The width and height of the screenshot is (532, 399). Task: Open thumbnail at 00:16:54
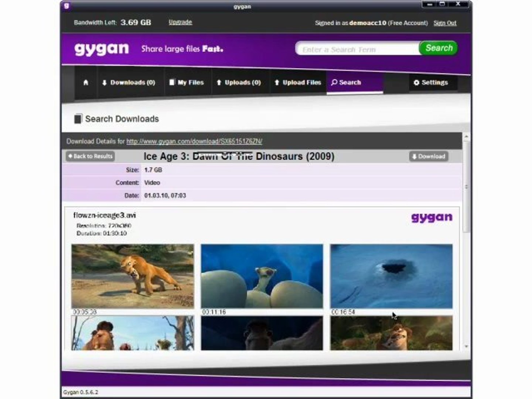pos(391,276)
